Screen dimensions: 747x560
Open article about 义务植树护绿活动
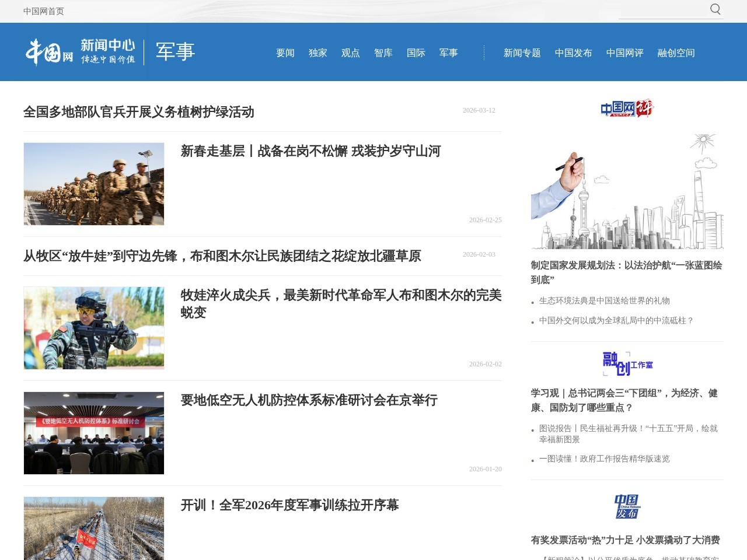point(139,113)
